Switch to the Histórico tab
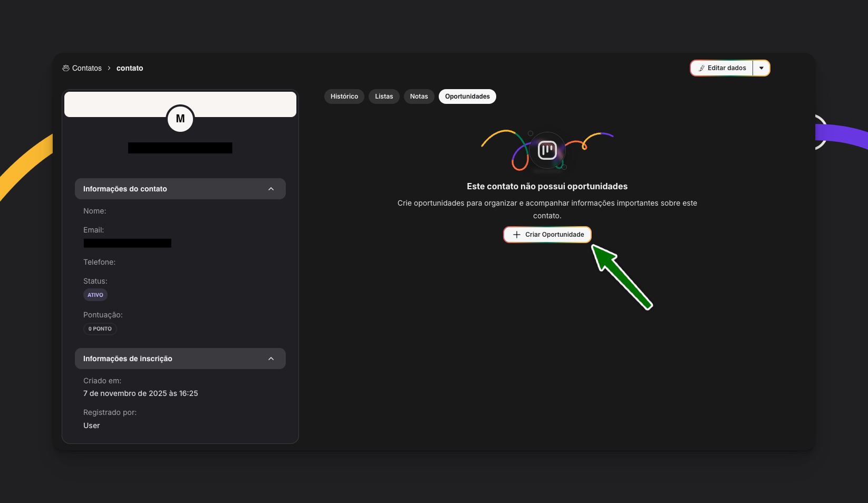Viewport: 868px width, 503px height. (x=344, y=96)
